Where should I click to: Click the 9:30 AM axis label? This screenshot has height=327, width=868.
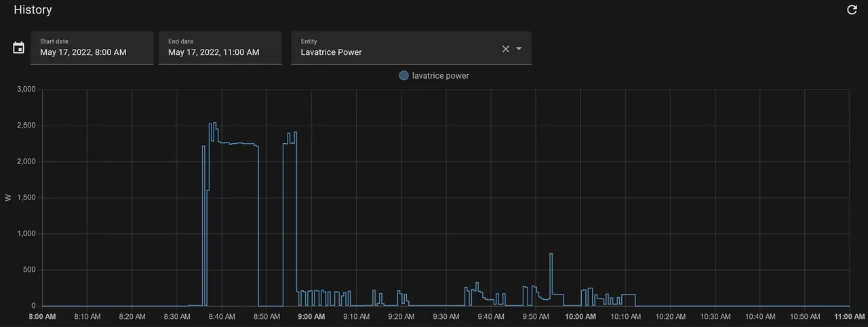click(x=446, y=316)
